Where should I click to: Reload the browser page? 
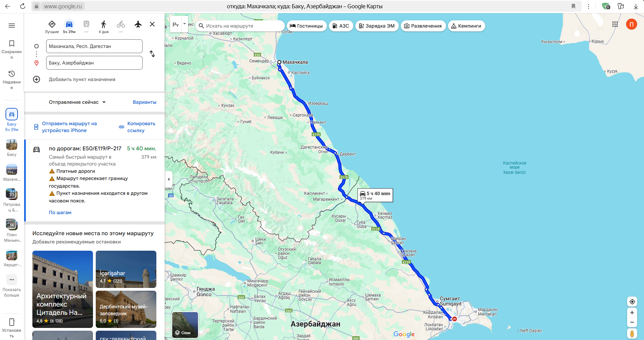[x=23, y=6]
